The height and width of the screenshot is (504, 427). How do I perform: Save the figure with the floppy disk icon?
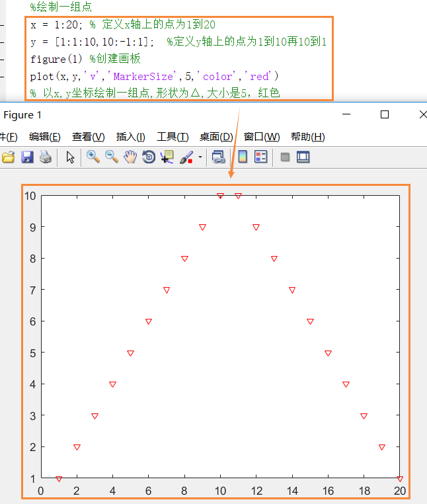click(x=27, y=157)
